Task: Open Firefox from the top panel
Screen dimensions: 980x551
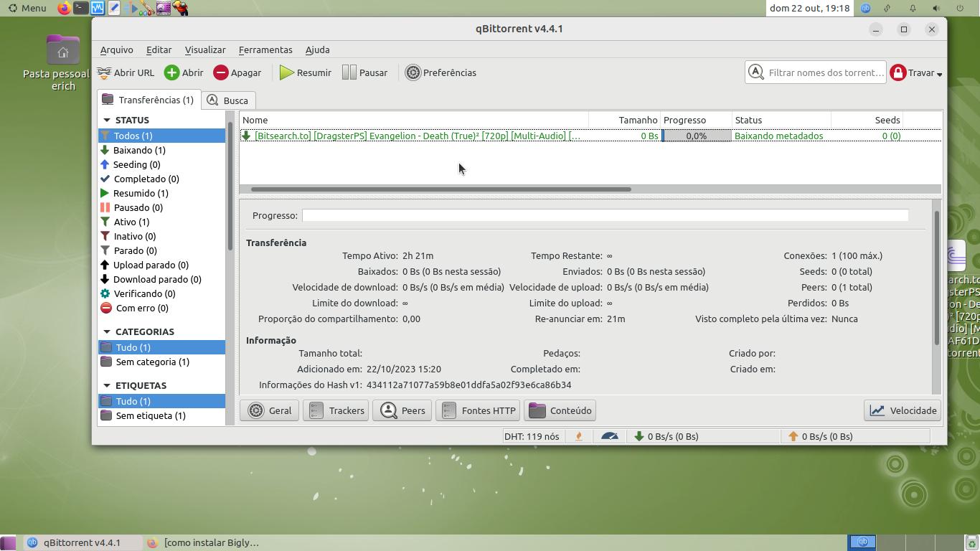Action: [x=64, y=9]
